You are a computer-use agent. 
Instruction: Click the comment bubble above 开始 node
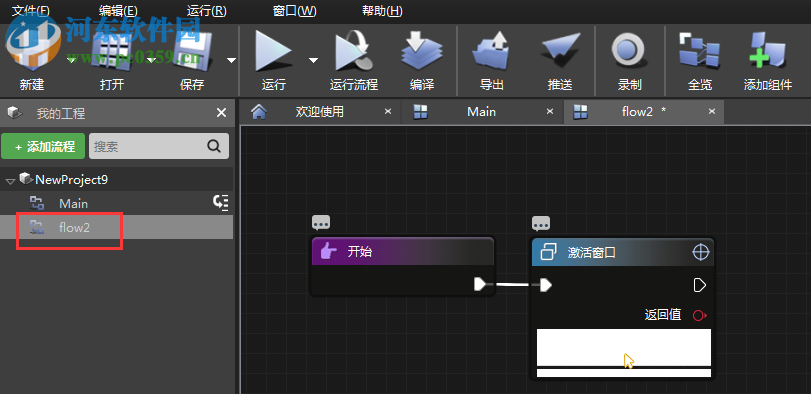tap(321, 223)
